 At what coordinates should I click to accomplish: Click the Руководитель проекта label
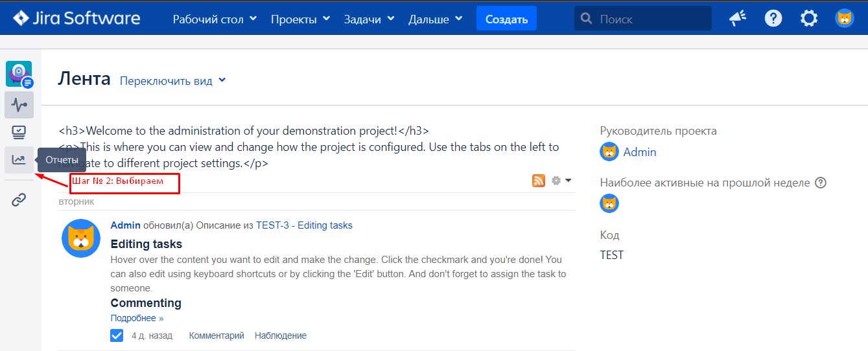tap(659, 131)
